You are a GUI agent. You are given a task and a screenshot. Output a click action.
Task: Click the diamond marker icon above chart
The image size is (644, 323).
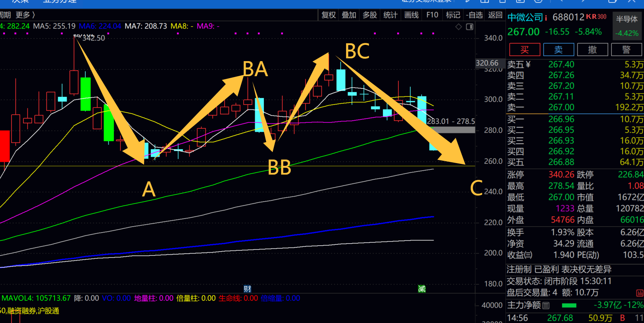(458, 27)
